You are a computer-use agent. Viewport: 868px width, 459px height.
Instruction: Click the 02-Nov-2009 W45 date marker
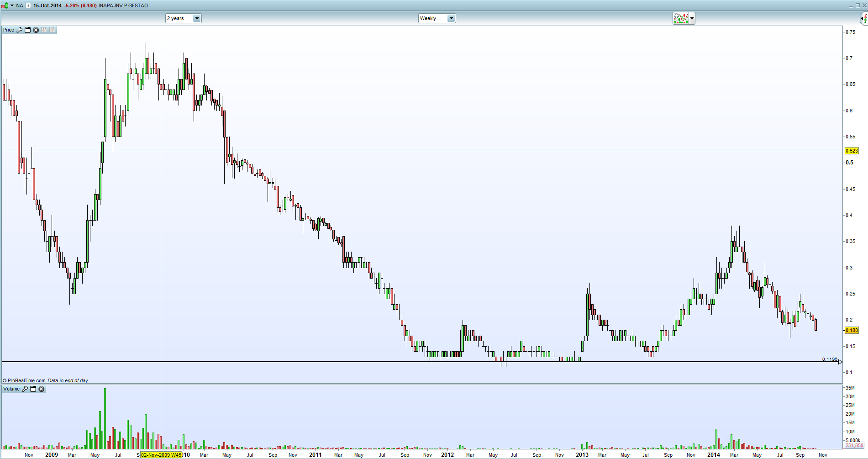pos(161,455)
